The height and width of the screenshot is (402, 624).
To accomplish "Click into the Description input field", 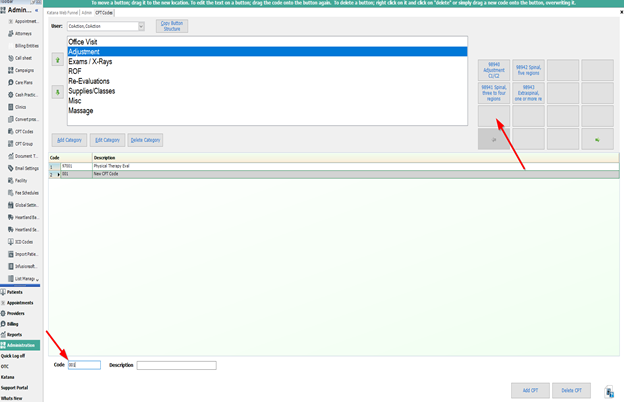I will [x=177, y=365].
